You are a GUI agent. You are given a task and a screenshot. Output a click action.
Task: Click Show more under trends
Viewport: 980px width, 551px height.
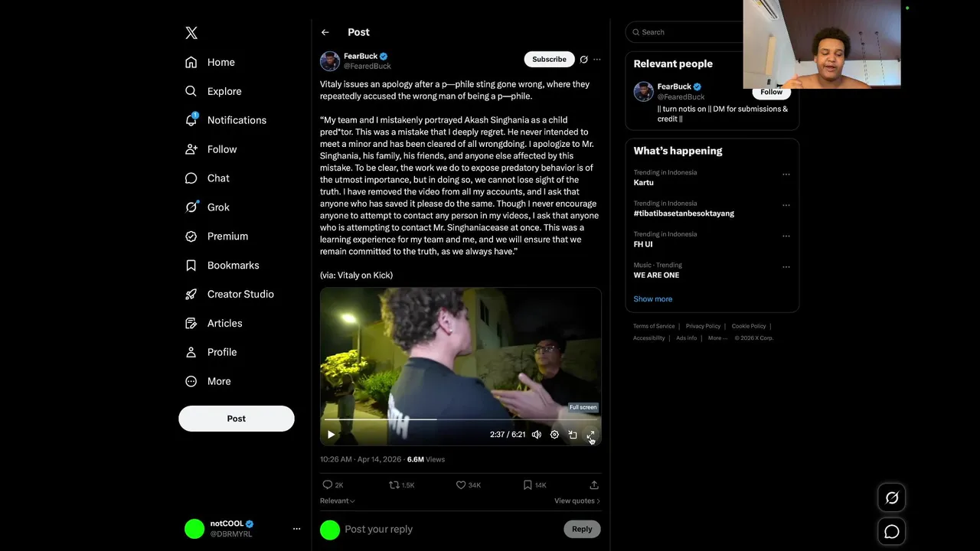[653, 299]
